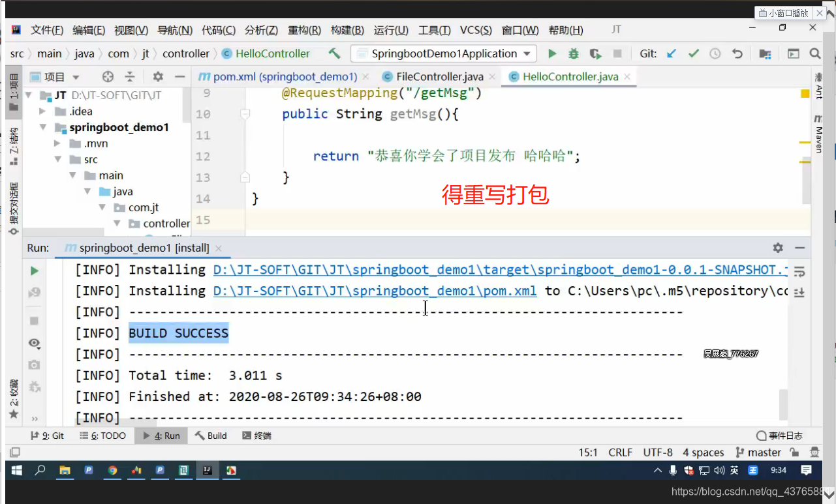
Task: Change CRLF line separator
Action: click(x=620, y=452)
